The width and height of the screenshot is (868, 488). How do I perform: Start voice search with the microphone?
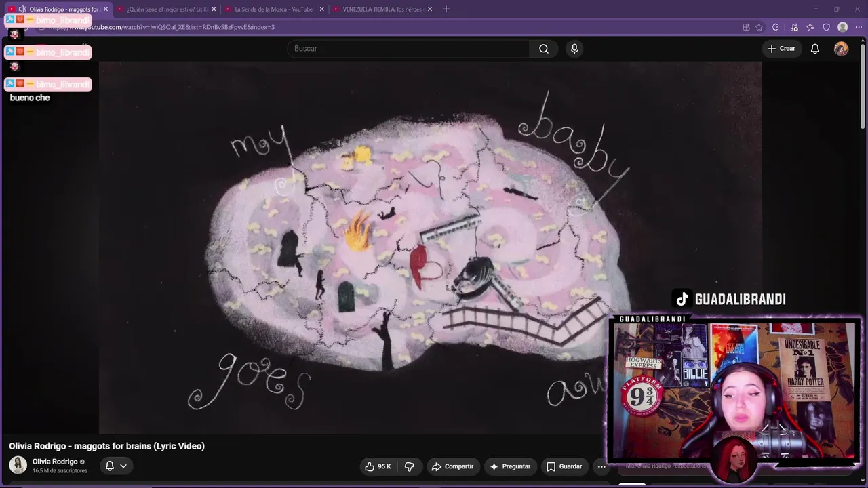574,49
